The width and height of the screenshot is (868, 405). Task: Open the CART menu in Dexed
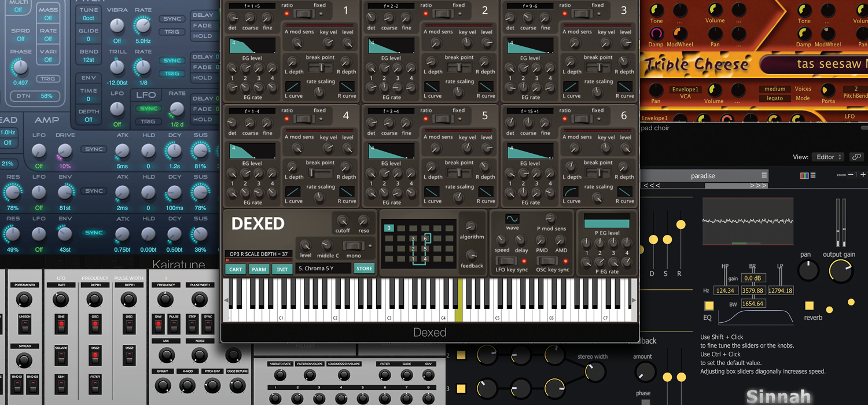(236, 268)
